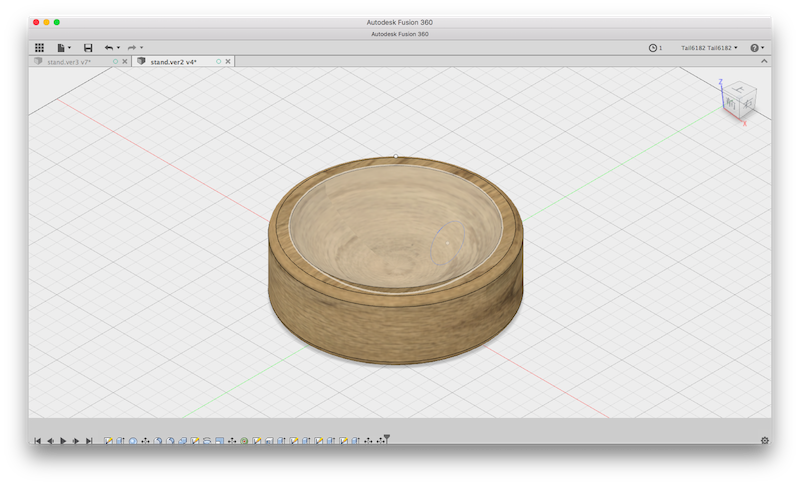The image size is (800, 485).
Task: Select the last sketch feature in timeline
Action: pos(343,441)
